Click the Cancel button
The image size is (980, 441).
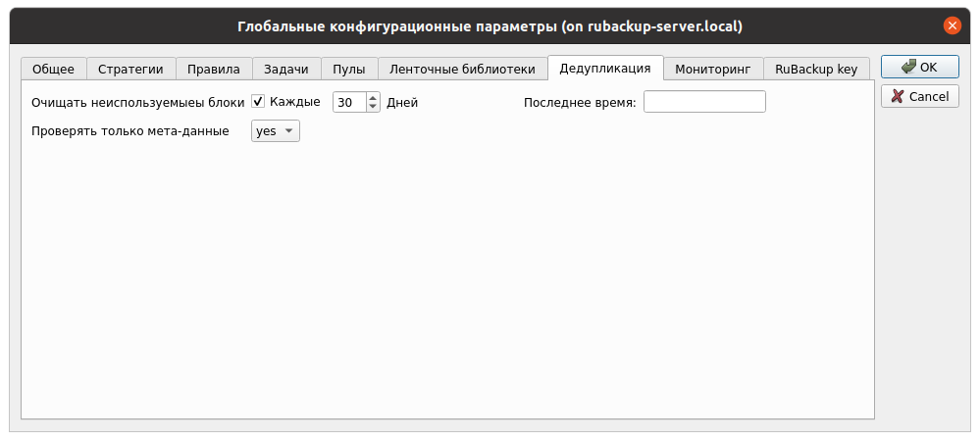tap(919, 96)
